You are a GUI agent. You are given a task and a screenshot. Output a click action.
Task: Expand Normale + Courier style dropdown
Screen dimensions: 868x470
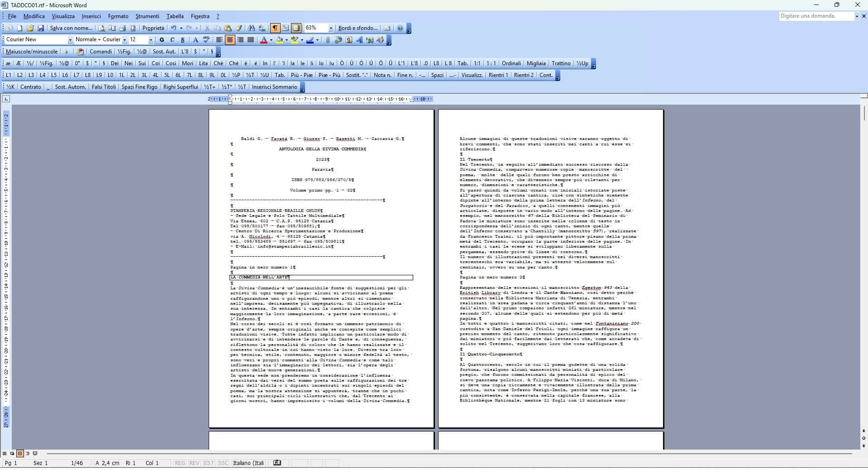[x=124, y=40]
